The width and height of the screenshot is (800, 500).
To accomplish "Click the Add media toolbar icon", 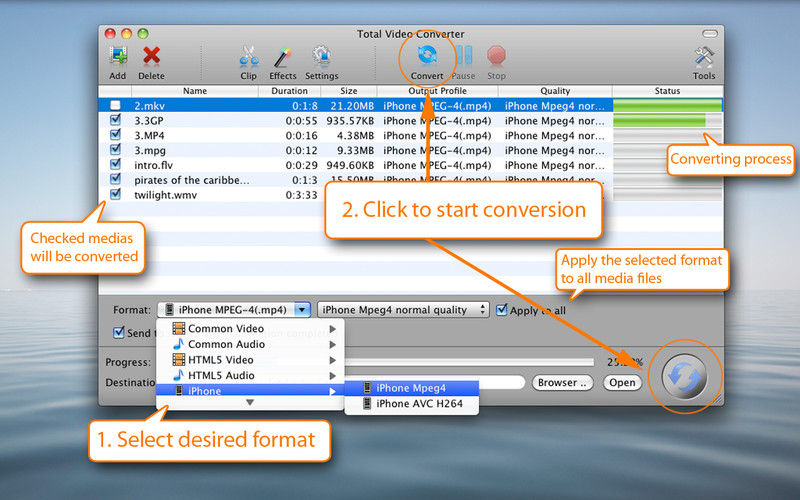I will coord(118,56).
